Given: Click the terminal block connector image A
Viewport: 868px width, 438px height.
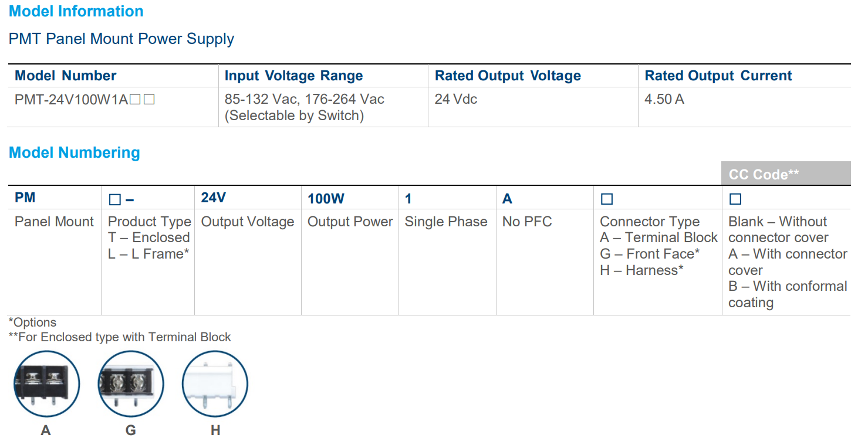Looking at the screenshot, I should click(x=46, y=383).
